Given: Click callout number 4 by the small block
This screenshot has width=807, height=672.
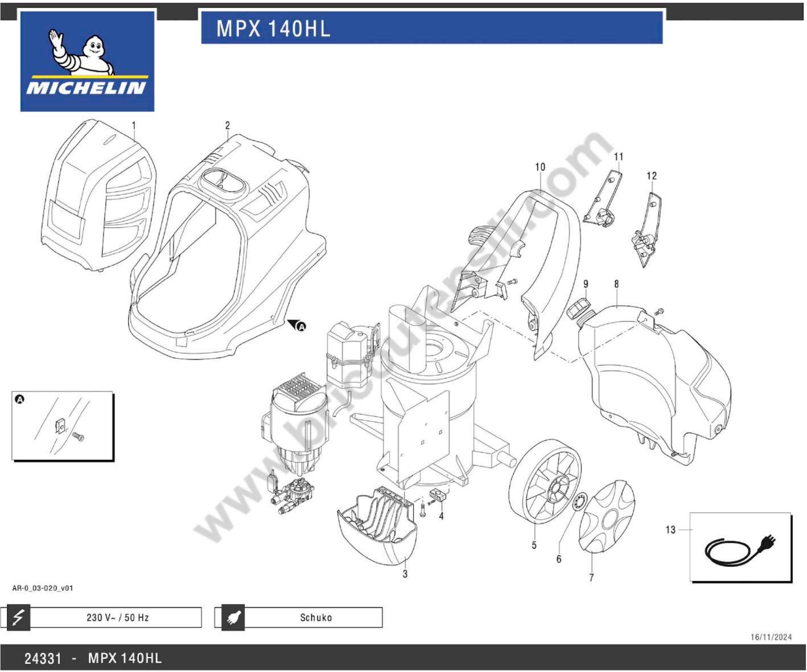Looking at the screenshot, I should (441, 516).
